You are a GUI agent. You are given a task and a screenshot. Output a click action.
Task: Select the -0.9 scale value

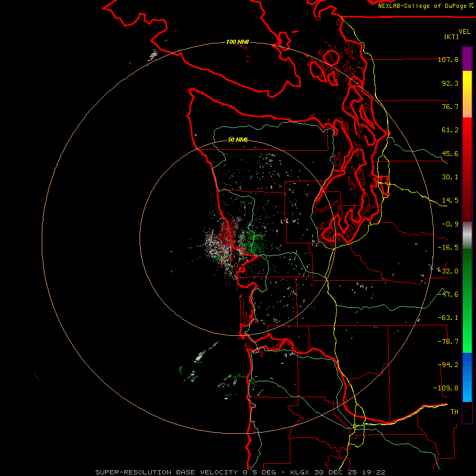[x=450, y=224]
